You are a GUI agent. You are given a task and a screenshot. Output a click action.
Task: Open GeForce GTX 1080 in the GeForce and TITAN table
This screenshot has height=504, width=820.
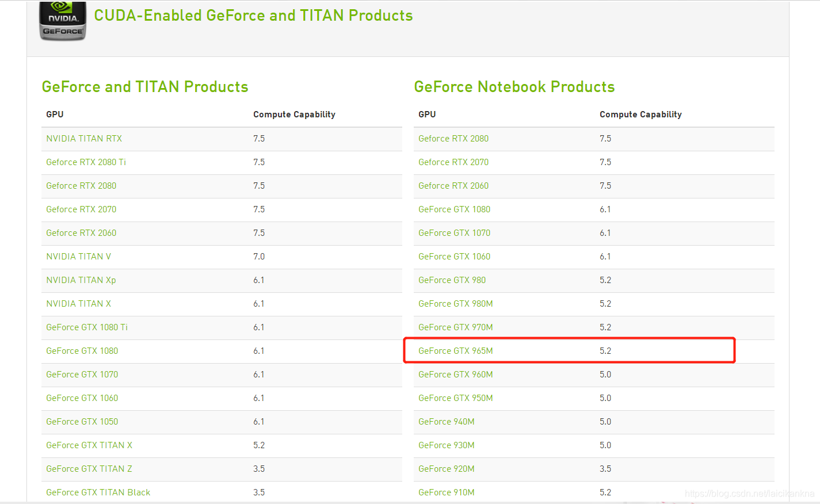[x=82, y=351]
